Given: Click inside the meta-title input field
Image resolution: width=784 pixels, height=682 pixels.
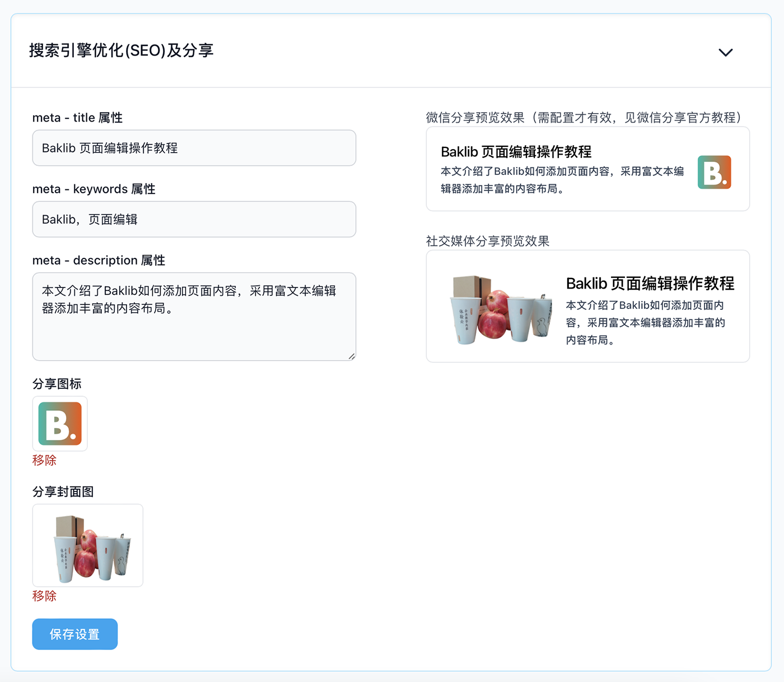Looking at the screenshot, I should click(194, 147).
